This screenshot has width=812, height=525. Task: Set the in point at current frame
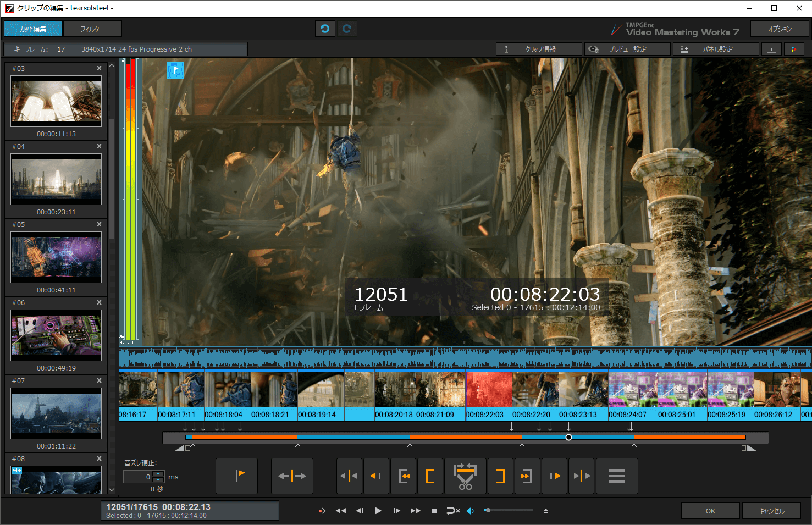430,476
